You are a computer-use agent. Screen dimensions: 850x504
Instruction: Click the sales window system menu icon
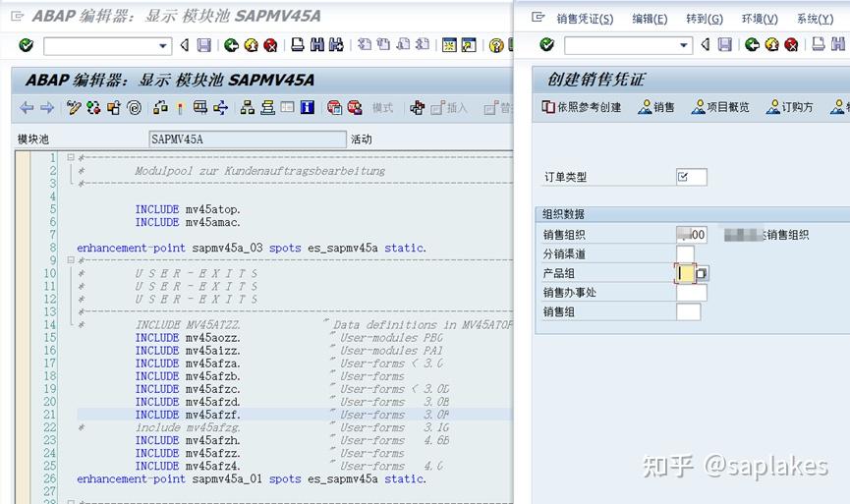point(538,18)
